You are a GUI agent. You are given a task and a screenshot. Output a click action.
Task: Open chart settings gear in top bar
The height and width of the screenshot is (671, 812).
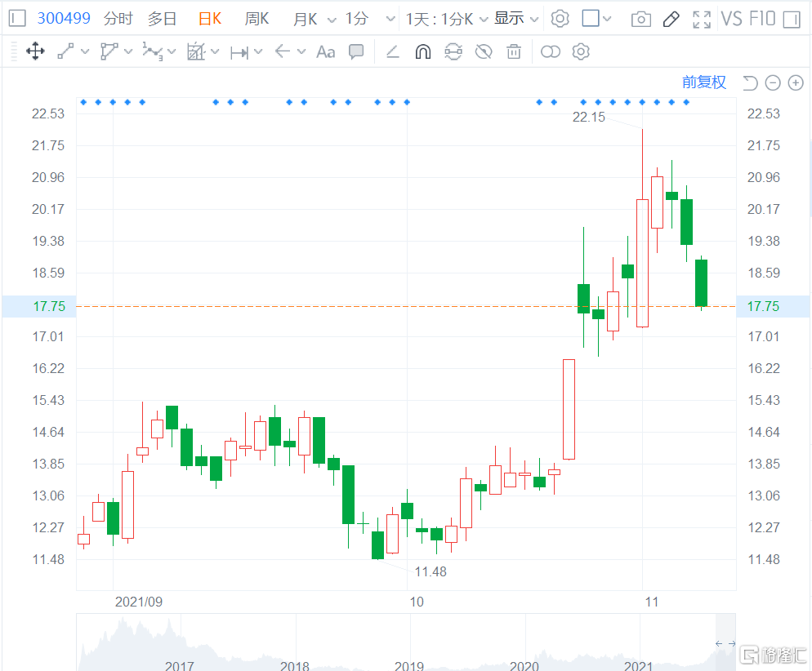(560, 19)
